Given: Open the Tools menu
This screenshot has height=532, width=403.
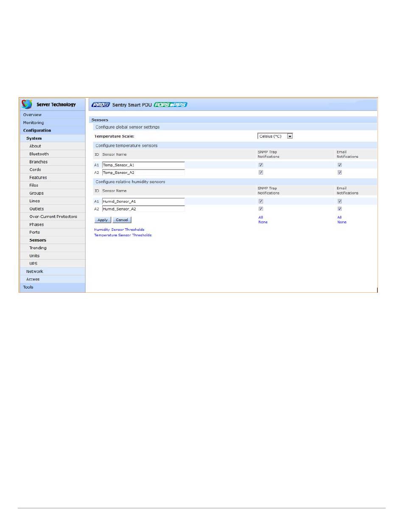Looking at the screenshot, I should [53, 287].
